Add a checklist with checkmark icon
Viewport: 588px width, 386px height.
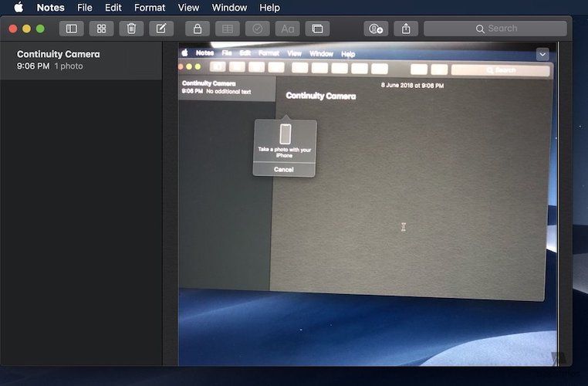click(257, 29)
